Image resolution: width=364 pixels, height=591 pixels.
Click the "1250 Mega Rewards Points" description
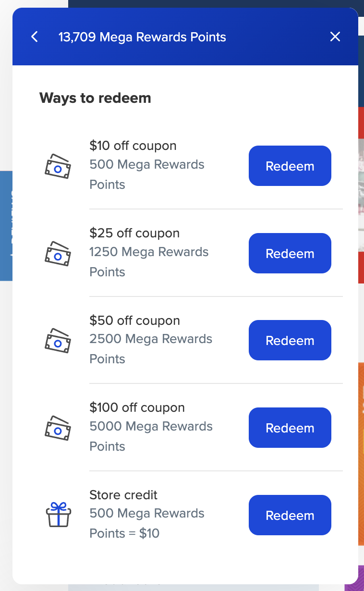pos(149,262)
